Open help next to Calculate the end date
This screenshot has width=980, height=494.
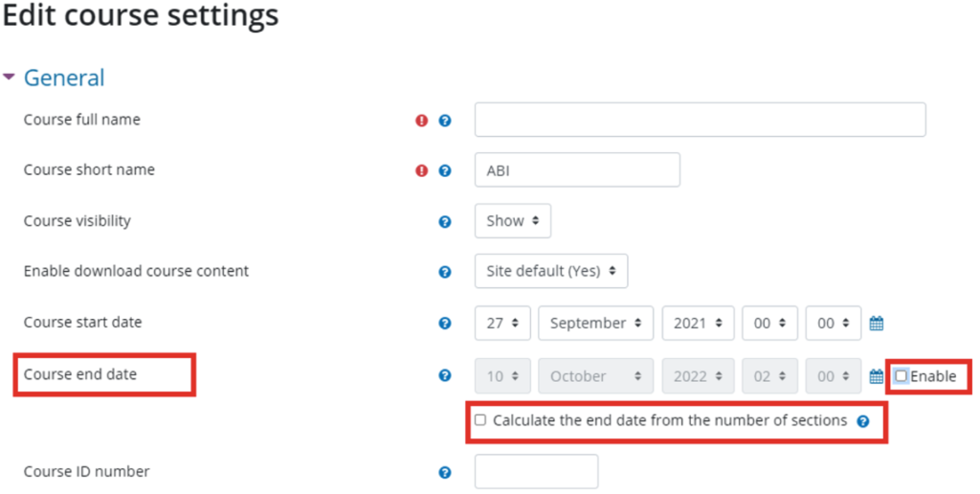tap(863, 421)
